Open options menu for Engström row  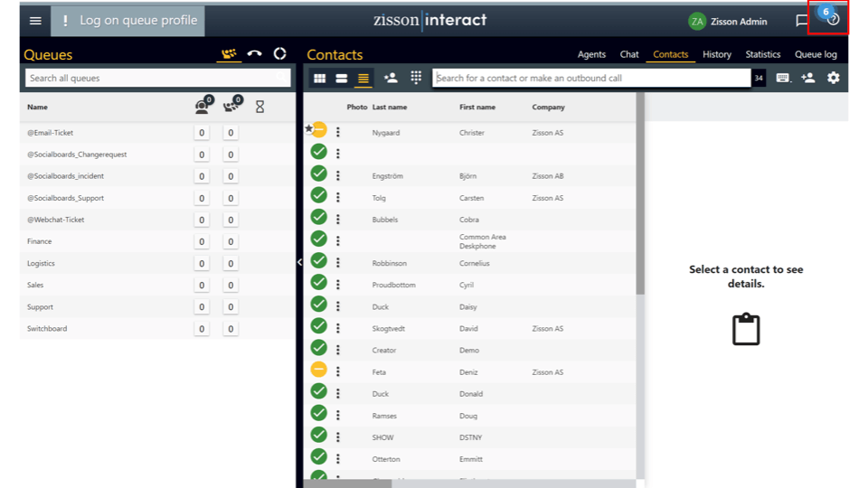[x=338, y=176]
